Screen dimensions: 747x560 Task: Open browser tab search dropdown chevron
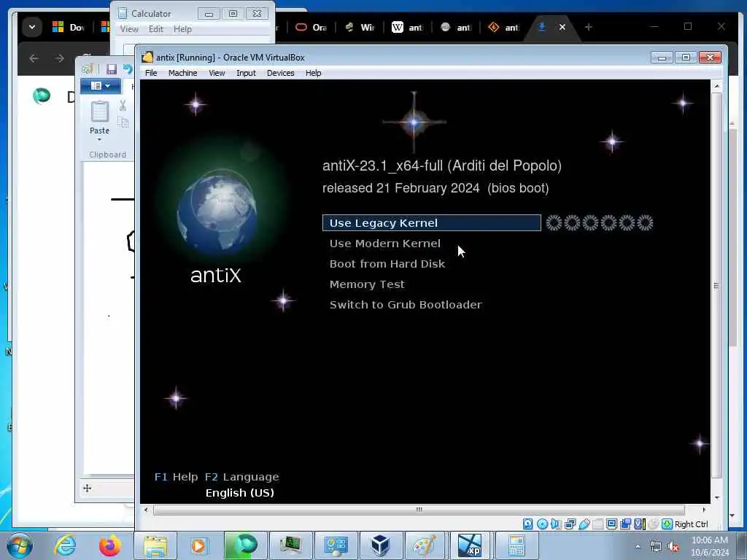[32, 27]
